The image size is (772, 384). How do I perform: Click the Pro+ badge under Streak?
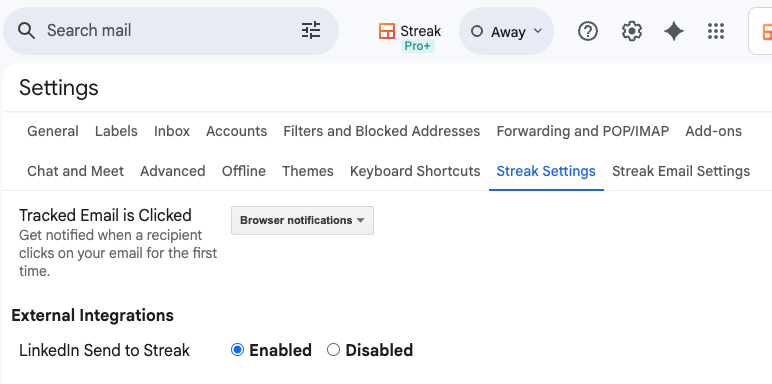pyautogui.click(x=418, y=46)
